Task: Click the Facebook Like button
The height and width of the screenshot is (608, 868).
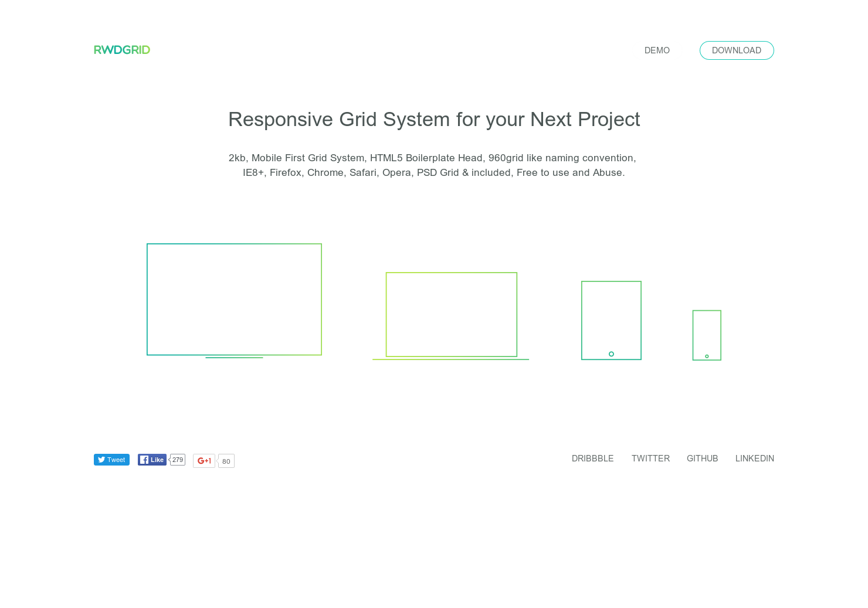Action: pyautogui.click(x=152, y=460)
